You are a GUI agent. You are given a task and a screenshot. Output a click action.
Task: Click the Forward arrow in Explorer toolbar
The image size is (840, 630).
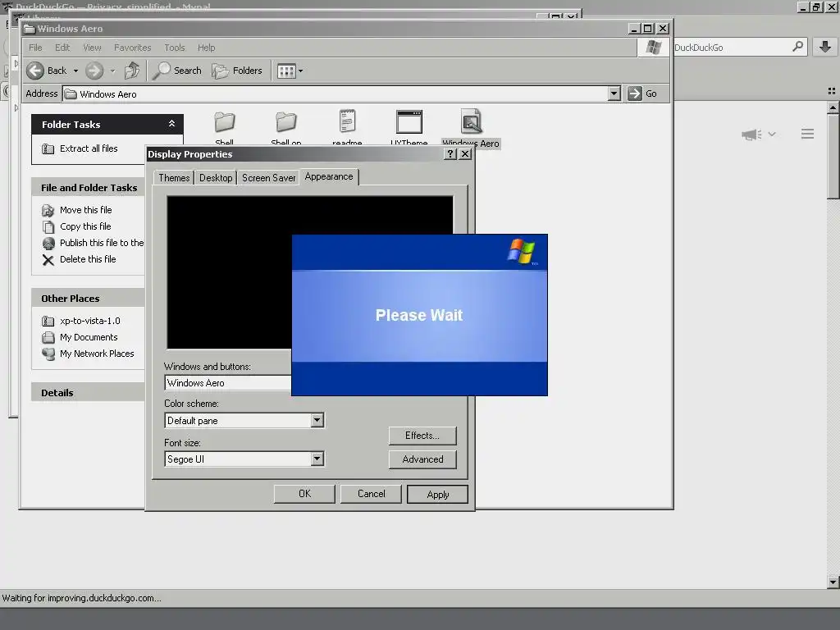pos(94,71)
